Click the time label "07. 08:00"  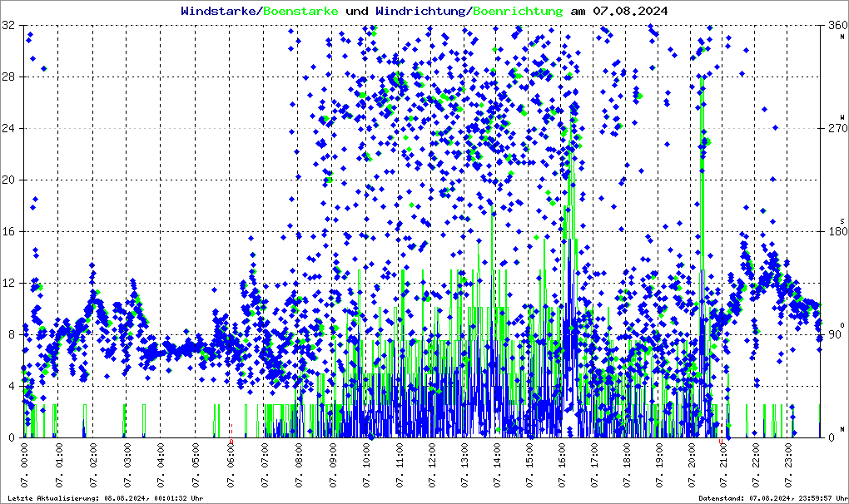tap(298, 465)
